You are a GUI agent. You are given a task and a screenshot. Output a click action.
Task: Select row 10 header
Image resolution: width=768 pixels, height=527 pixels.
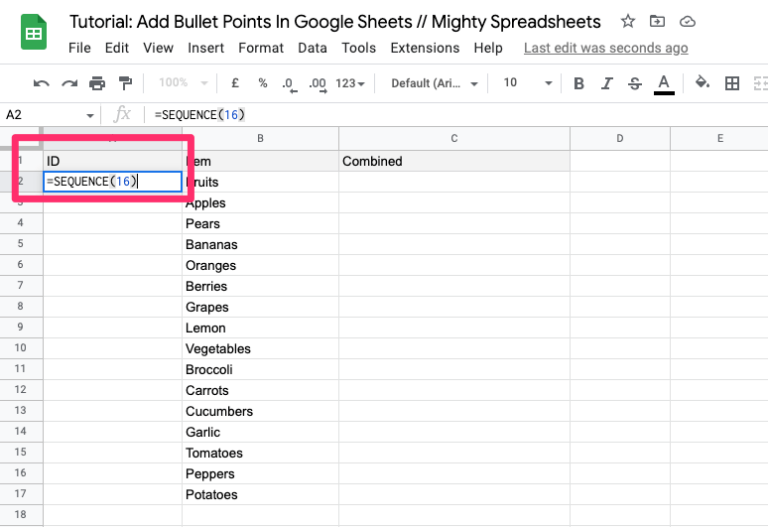(21, 348)
